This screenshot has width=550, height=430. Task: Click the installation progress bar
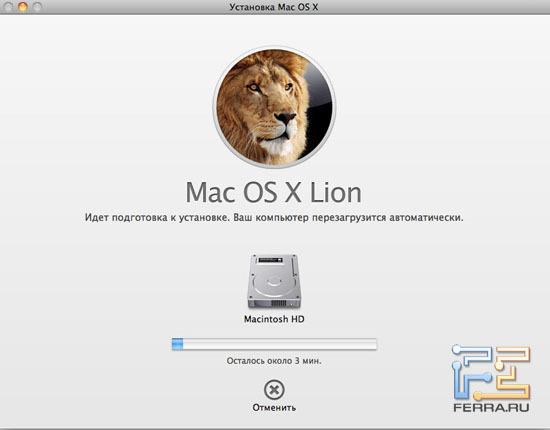tap(274, 344)
